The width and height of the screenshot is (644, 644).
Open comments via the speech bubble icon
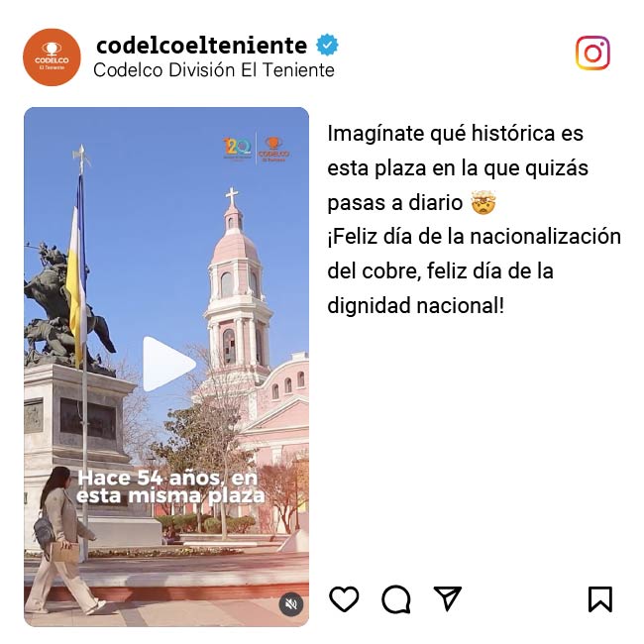pos(396,598)
